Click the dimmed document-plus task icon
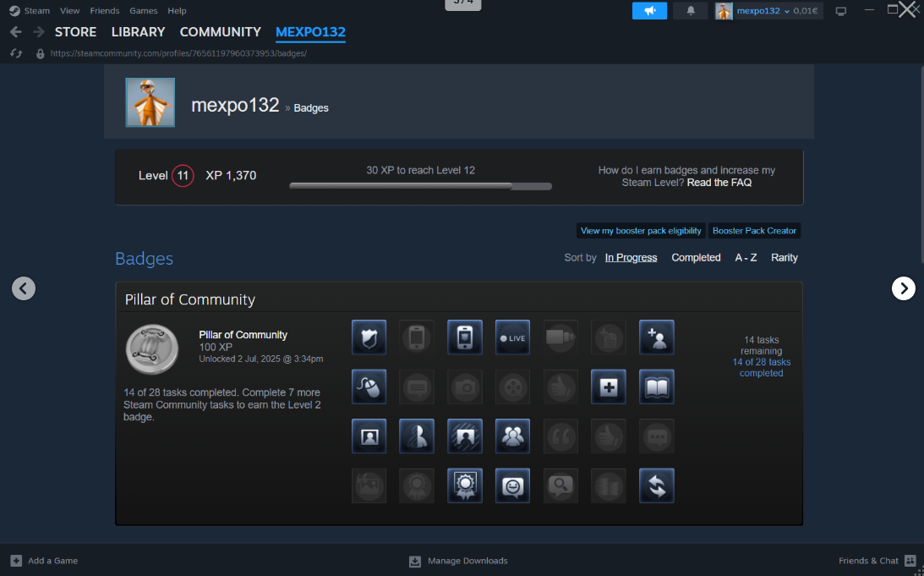 coord(608,337)
